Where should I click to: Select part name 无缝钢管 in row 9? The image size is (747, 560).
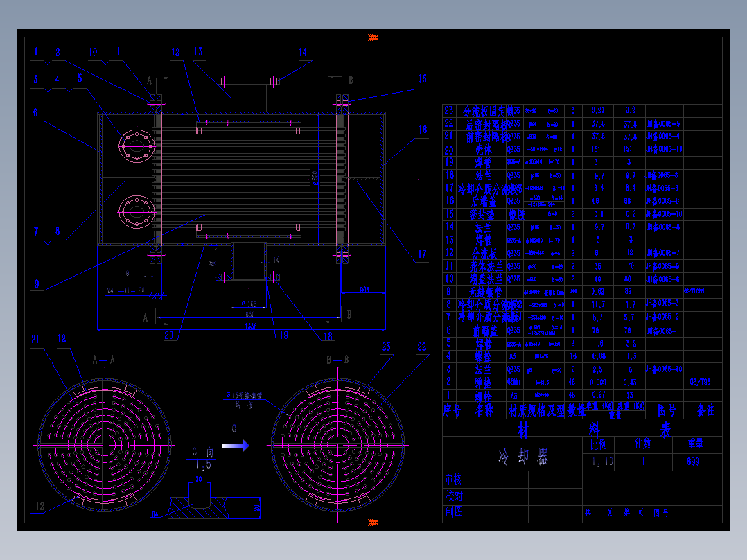coord(486,292)
